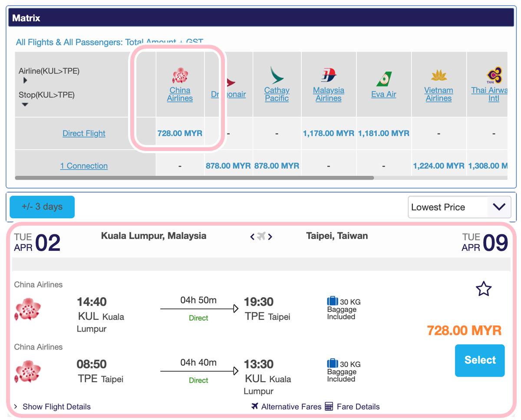521x420 pixels.
Task: Select the Cathay Pacific 878.00 MYR connection fare
Action: (277, 166)
